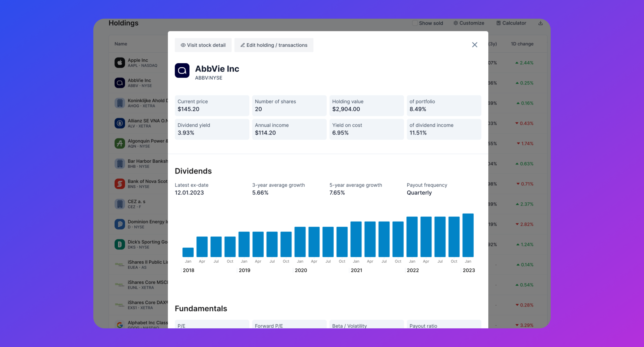The width and height of the screenshot is (644, 347).
Task: Toggle the Show sold checkbox
Action: 415,23
